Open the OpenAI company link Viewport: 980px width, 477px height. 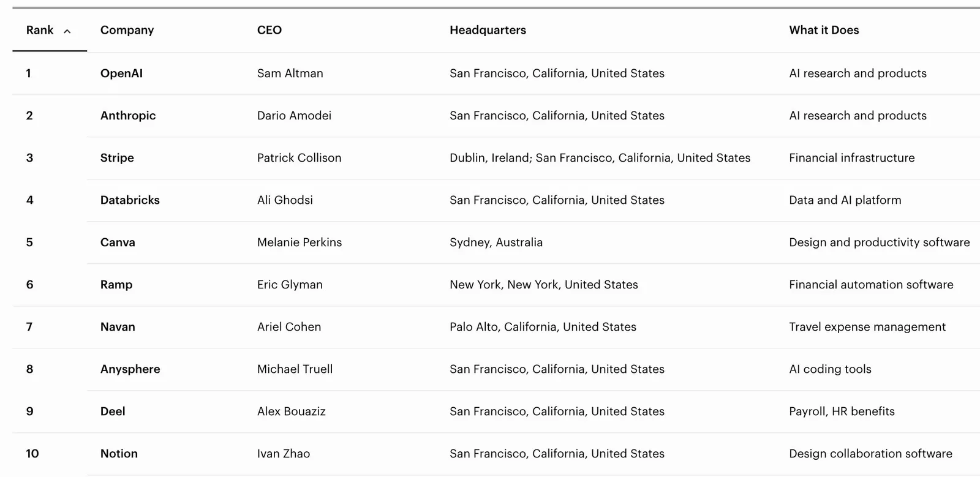tap(121, 73)
